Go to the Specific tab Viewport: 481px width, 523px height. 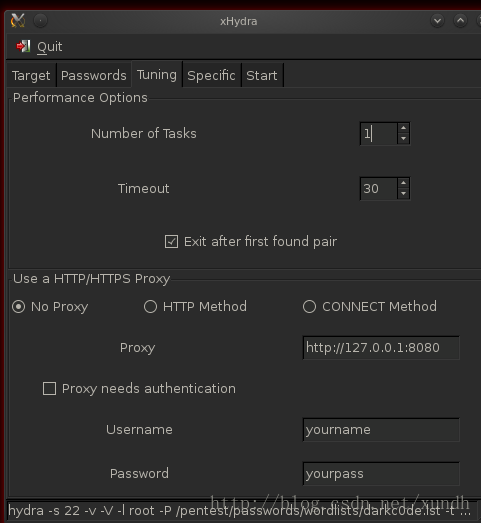click(x=211, y=75)
